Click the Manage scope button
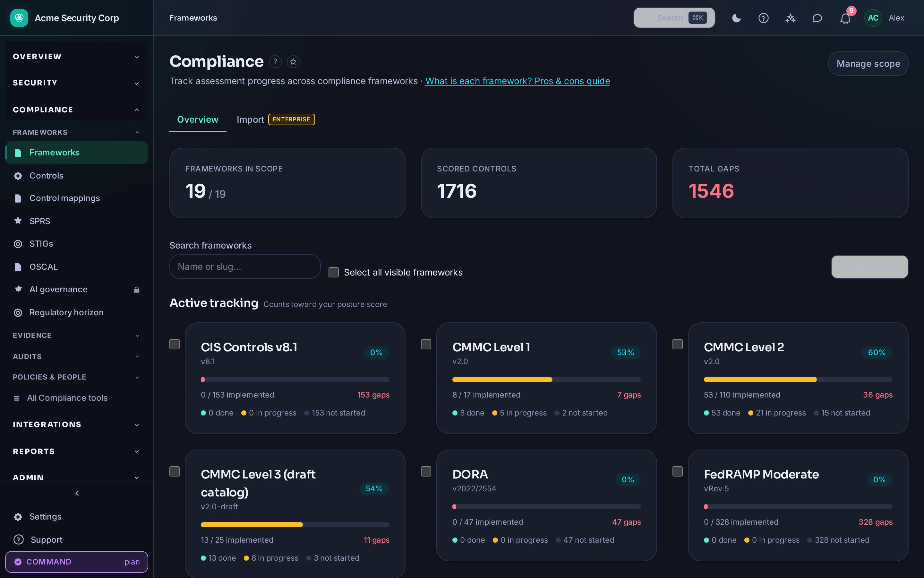924x578 pixels. tap(868, 64)
